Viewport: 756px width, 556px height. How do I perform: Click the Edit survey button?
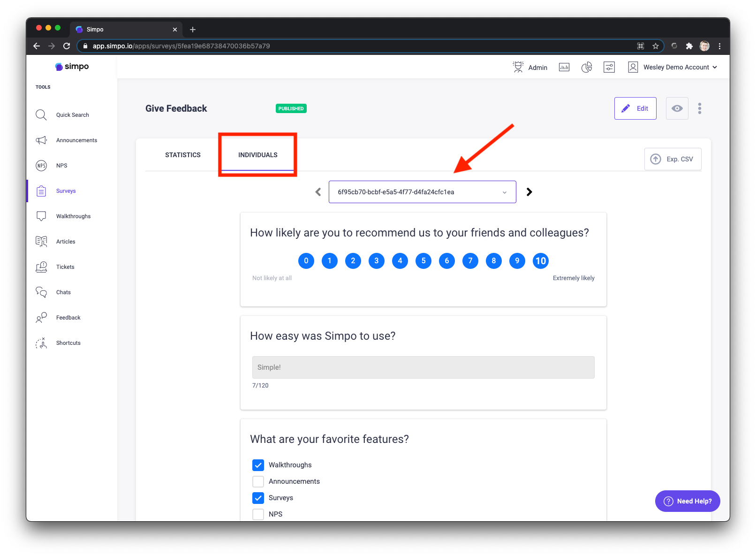click(635, 108)
